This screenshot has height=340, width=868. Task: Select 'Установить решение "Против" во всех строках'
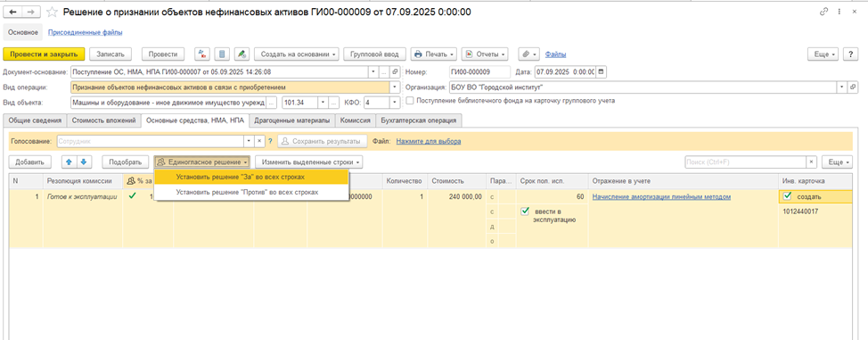point(251,193)
